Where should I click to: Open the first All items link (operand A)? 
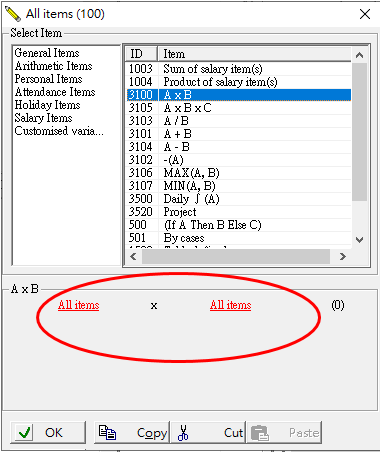(x=79, y=305)
